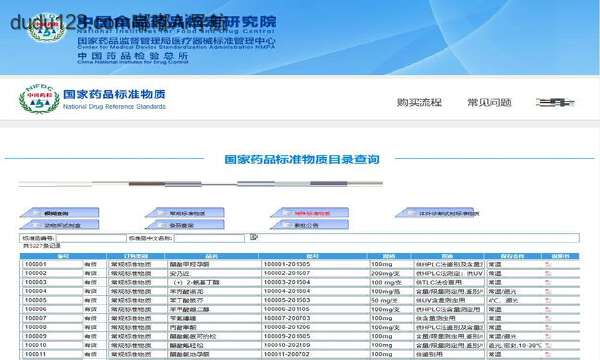Image resolution: width=600 pixels, height=360 pixels.
Task: Open the 常见问题 navigation item
Action: [x=489, y=103]
